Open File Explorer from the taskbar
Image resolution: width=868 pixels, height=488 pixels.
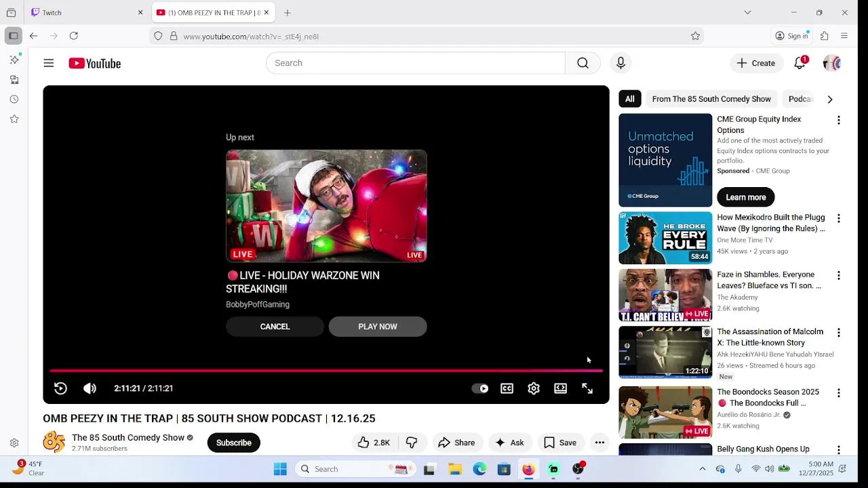[455, 469]
